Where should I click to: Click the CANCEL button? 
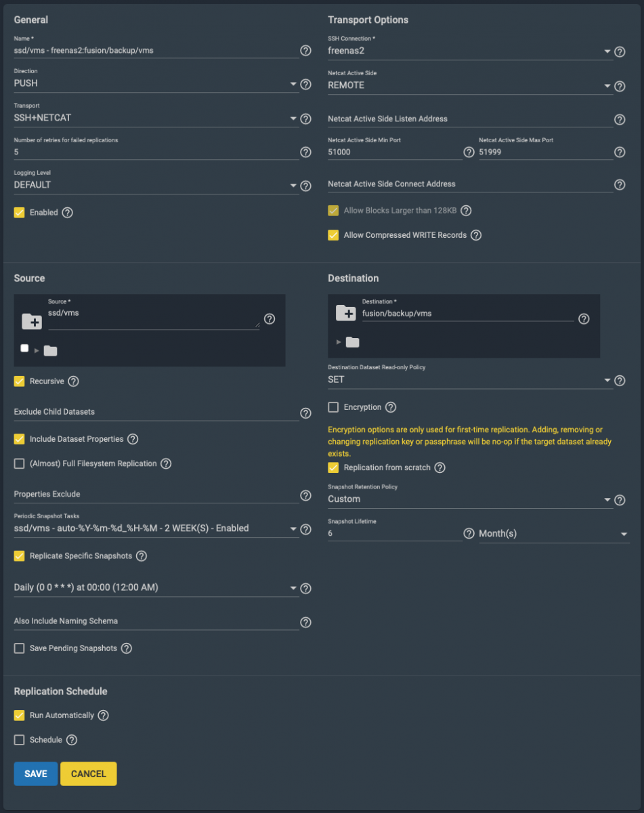[x=89, y=774]
